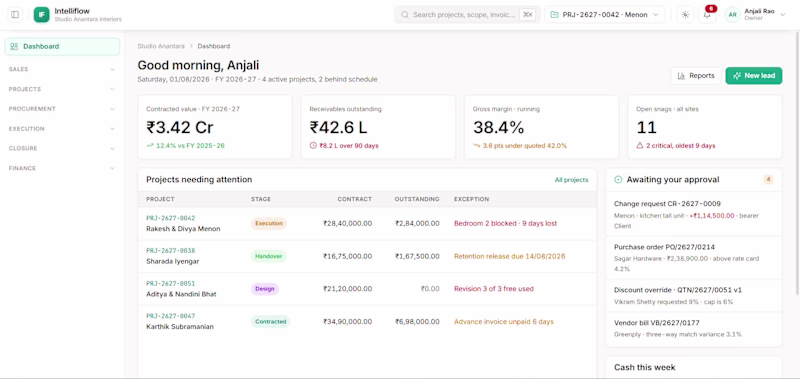Click the New lead button
Image resolution: width=800 pixels, height=379 pixels.
pos(754,75)
